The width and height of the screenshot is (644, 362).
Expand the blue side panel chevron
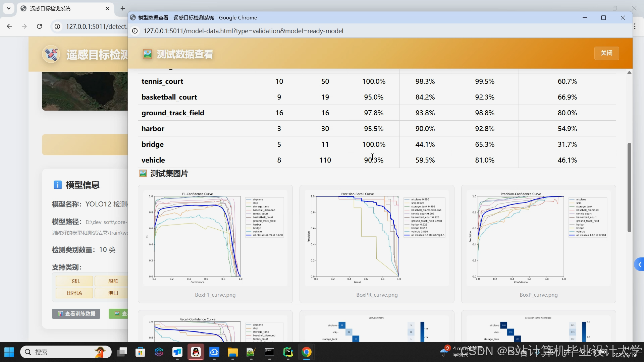coord(639,264)
